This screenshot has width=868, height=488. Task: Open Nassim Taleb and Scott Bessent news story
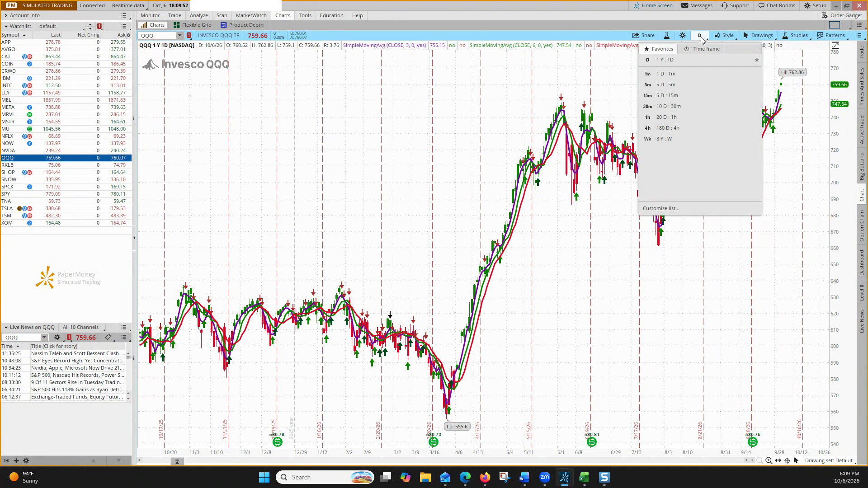pos(78,353)
